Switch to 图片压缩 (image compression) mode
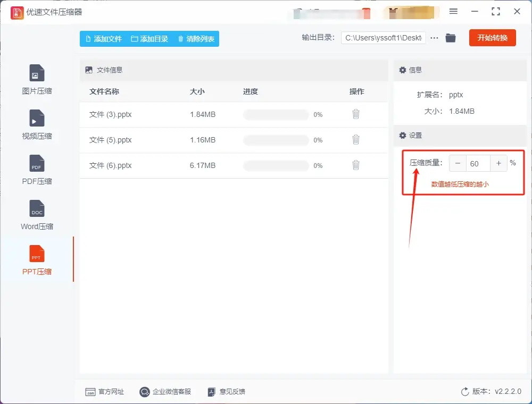 (x=36, y=79)
